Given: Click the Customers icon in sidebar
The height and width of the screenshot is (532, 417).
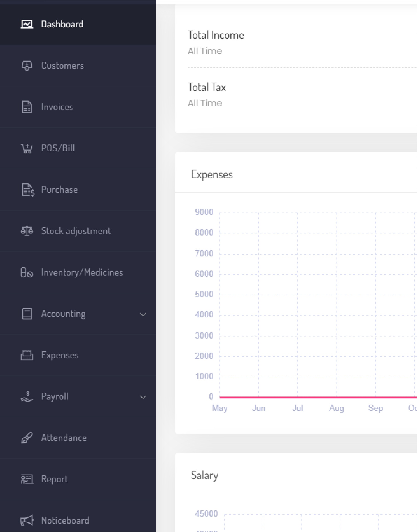Looking at the screenshot, I should 27,66.
